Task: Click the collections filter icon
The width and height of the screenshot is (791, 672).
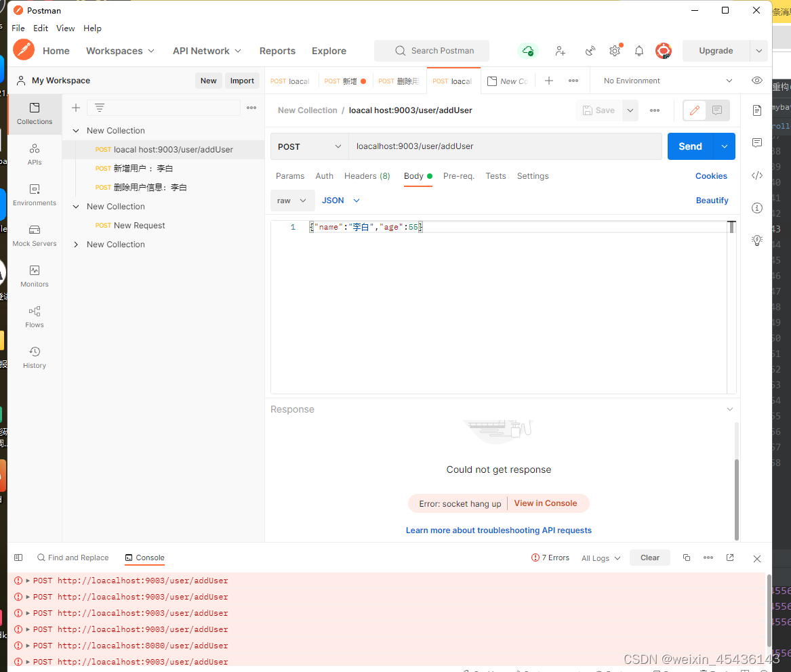Action: [100, 108]
